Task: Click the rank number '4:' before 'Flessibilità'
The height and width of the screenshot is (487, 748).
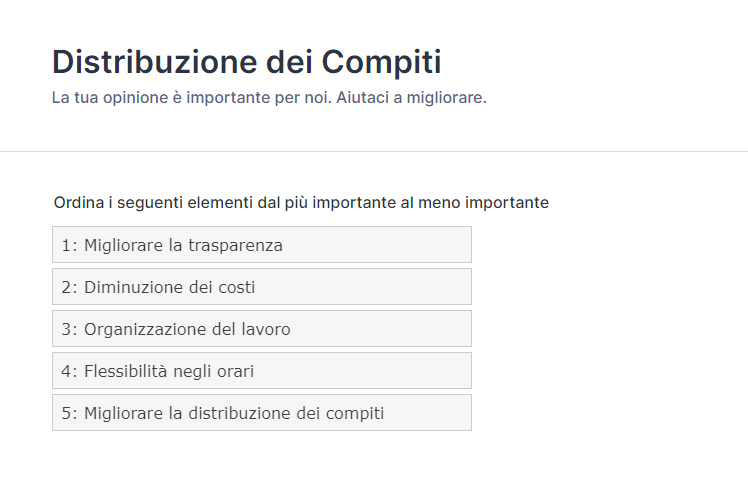Action: 69,371
